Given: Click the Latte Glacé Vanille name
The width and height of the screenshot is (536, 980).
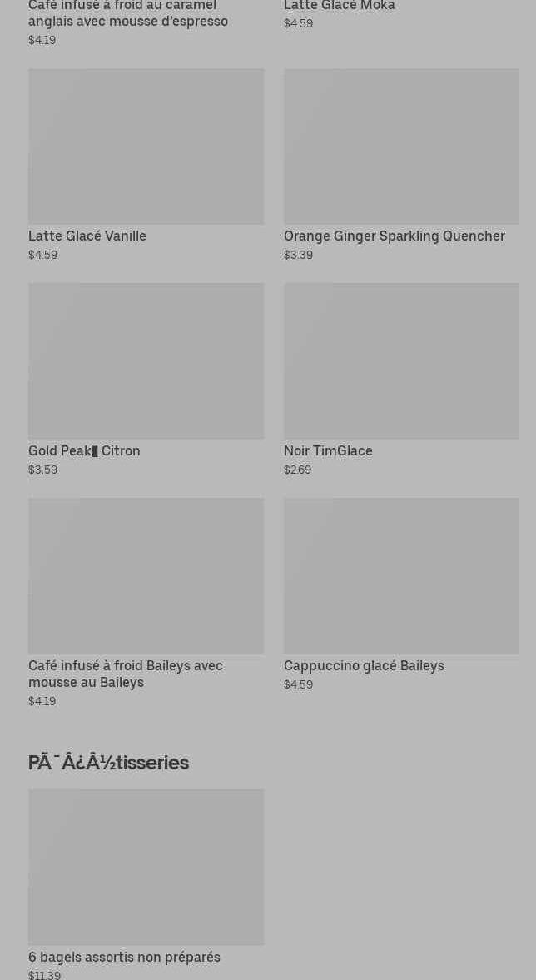Looking at the screenshot, I should [x=87, y=236].
